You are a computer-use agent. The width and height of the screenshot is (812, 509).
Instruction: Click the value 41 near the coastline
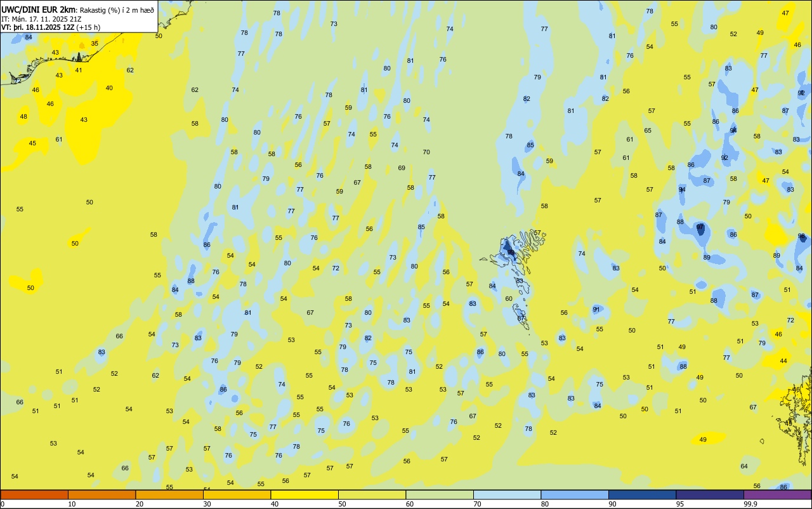pos(79,70)
